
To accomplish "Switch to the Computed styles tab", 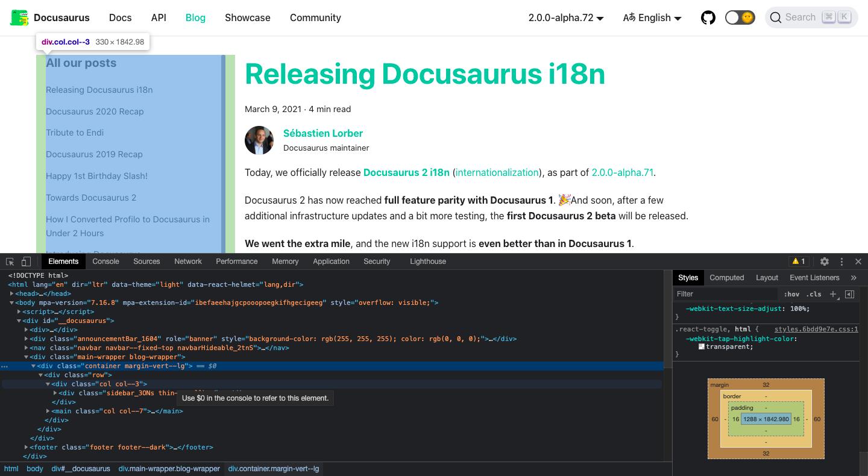I will click(x=726, y=277).
